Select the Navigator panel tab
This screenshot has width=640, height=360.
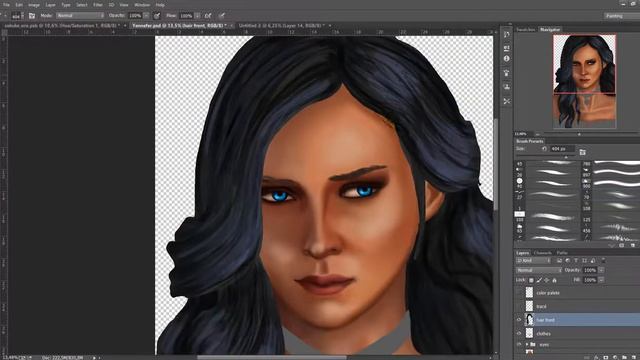tap(550, 29)
